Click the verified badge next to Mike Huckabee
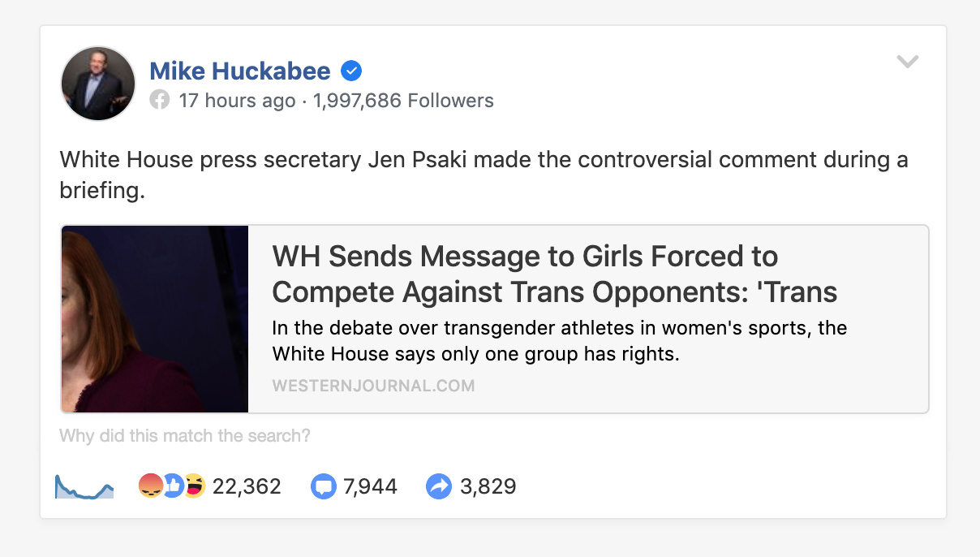Screen dimensions: 980x557 pyautogui.click(x=350, y=71)
